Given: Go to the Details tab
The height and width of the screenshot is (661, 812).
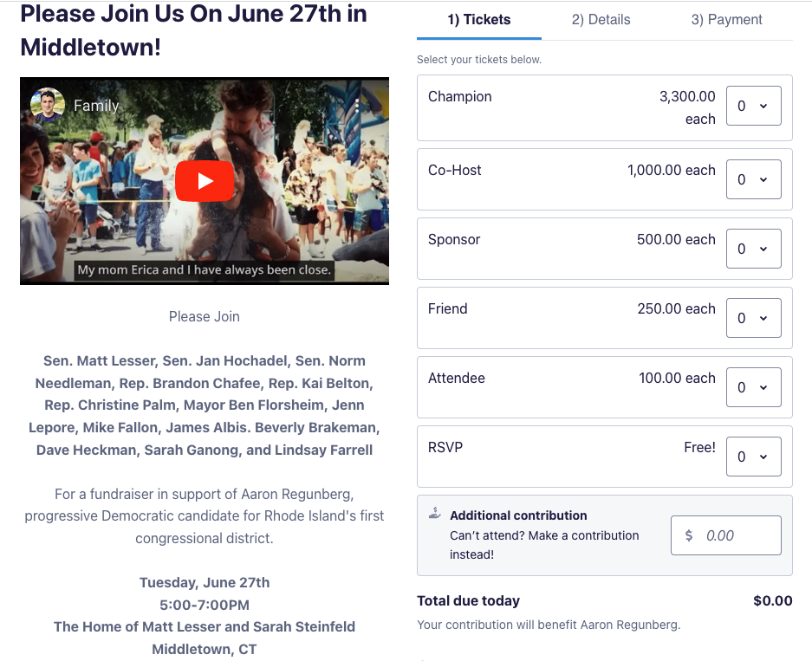Looking at the screenshot, I should pos(601,19).
